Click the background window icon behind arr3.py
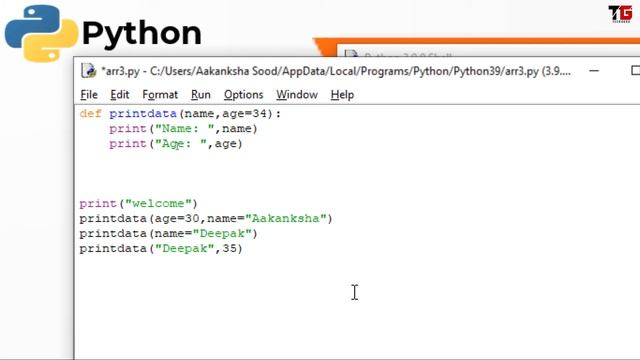The height and width of the screenshot is (360, 640). pyautogui.click(x=351, y=53)
